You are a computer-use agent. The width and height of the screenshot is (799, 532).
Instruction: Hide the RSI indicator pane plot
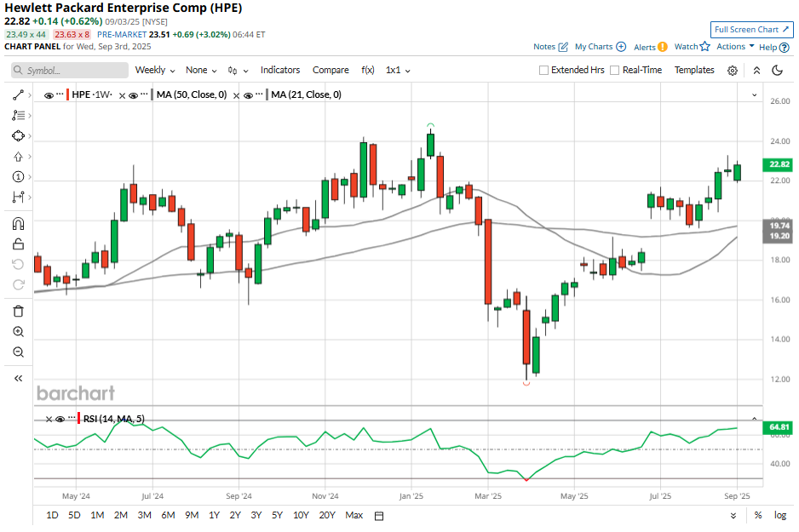point(60,420)
